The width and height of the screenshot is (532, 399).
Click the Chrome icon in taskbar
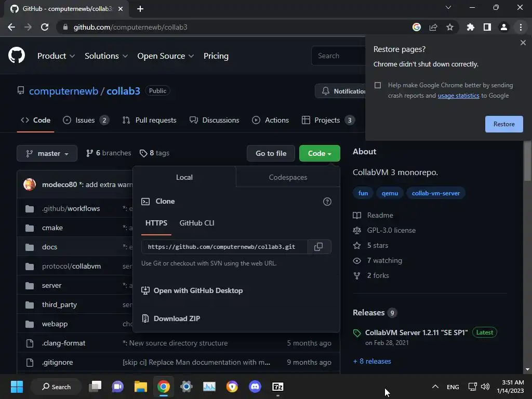point(164,387)
